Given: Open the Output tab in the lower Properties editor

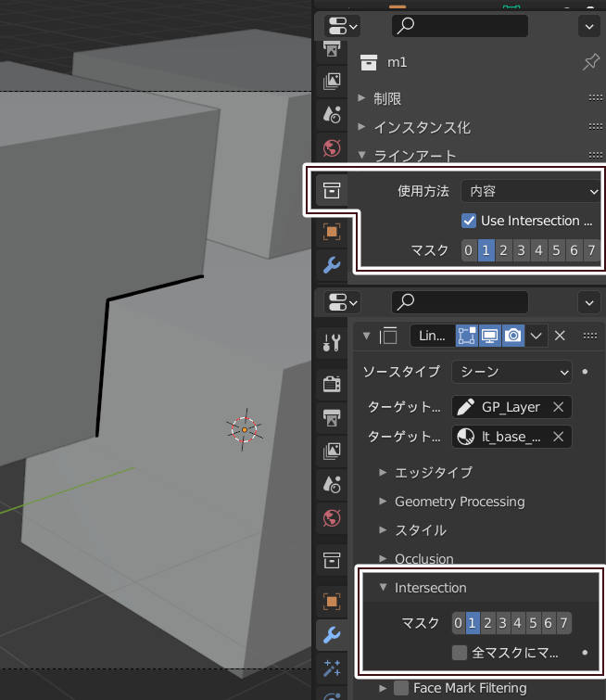Looking at the screenshot, I should coord(332,418).
